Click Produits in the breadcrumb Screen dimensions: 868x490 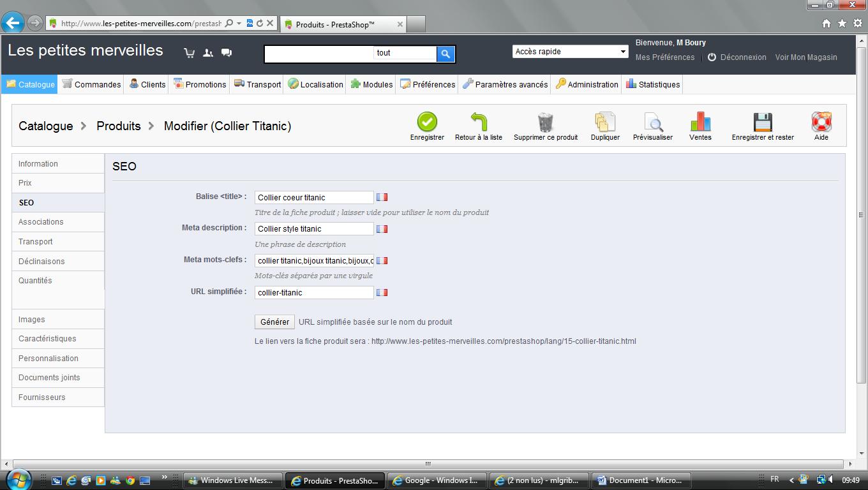[119, 126]
